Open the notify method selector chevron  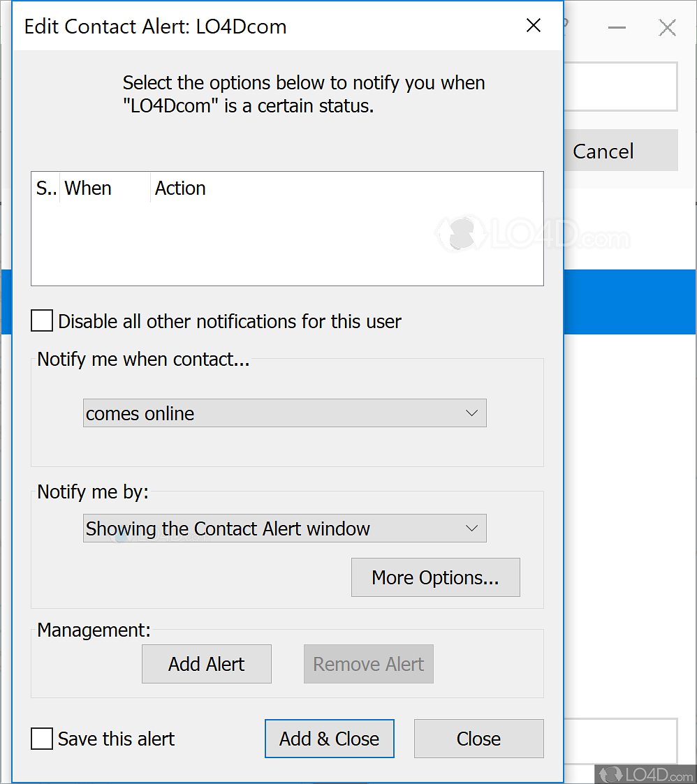tap(472, 528)
